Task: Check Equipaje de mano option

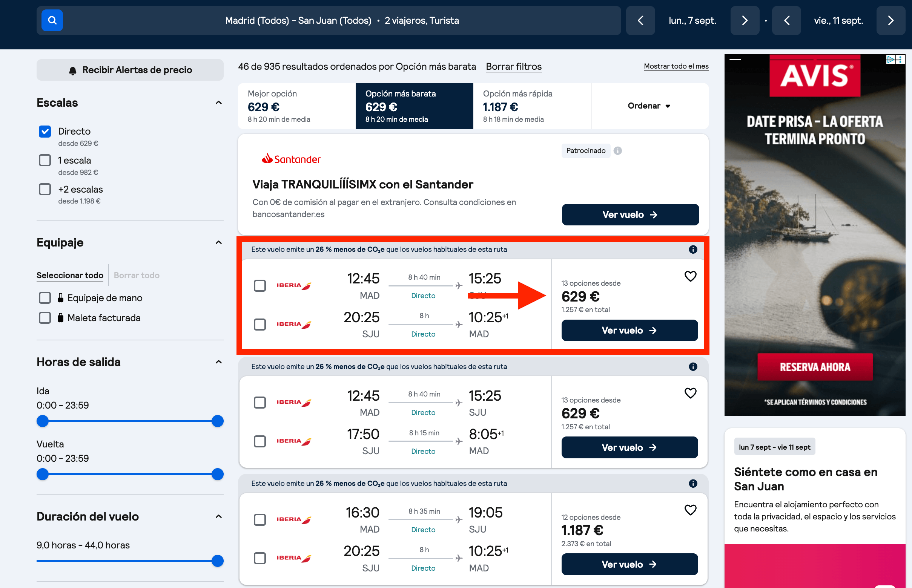Action: pyautogui.click(x=45, y=298)
